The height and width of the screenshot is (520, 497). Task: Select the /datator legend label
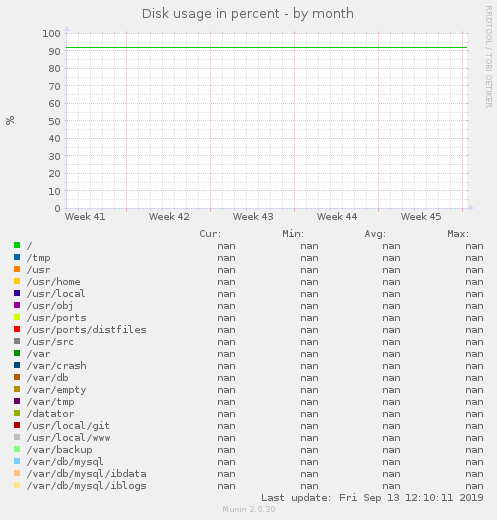pyautogui.click(x=50, y=414)
